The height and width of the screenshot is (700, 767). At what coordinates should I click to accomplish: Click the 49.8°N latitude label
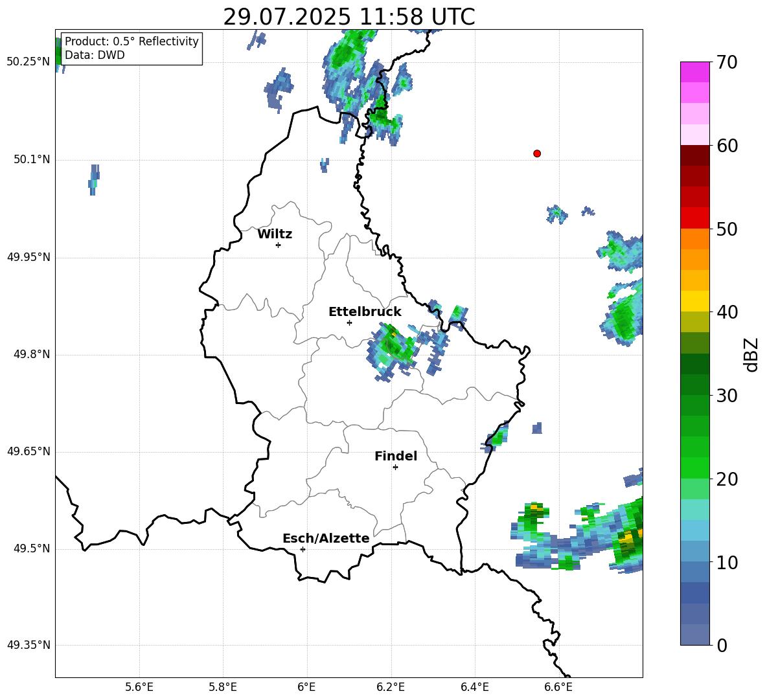click(x=32, y=354)
